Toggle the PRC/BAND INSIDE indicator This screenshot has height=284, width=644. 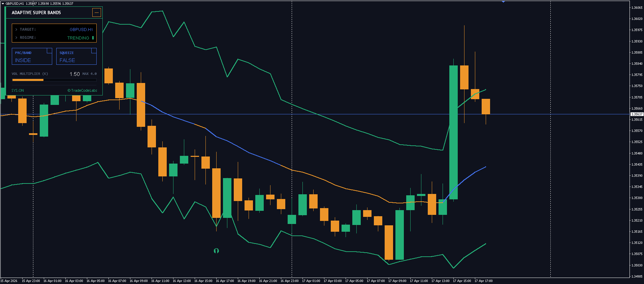point(23,60)
